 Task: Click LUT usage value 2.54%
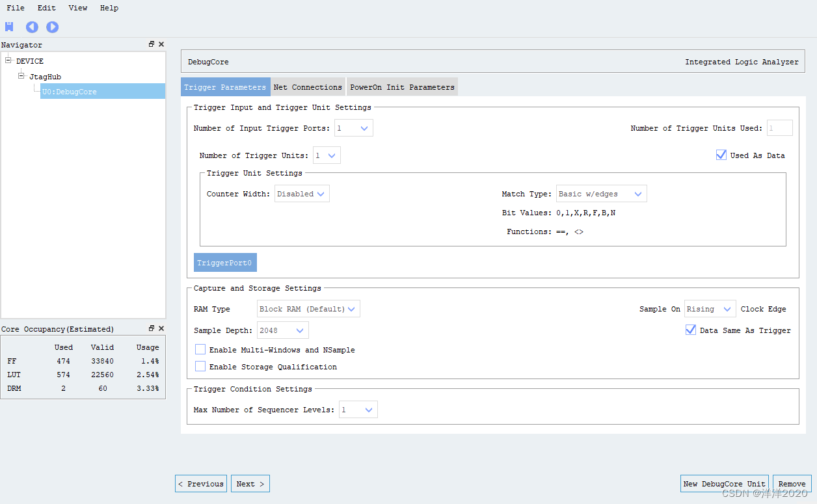coord(148,375)
